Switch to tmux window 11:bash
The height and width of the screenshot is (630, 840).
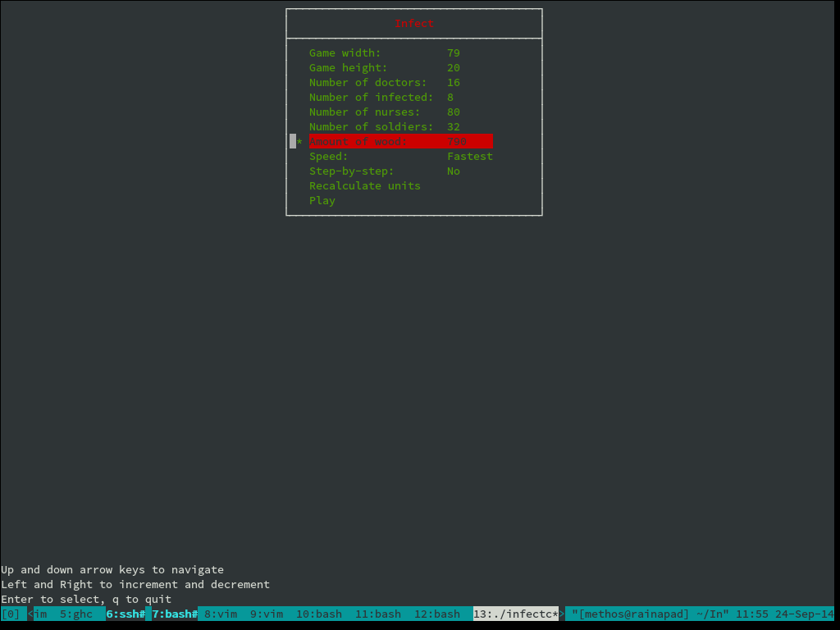point(378,614)
